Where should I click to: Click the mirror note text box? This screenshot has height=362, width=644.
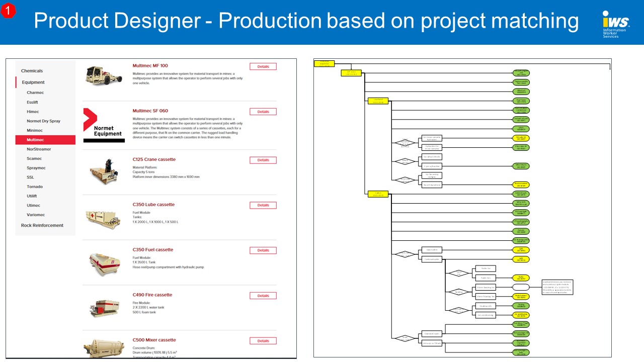(x=557, y=287)
